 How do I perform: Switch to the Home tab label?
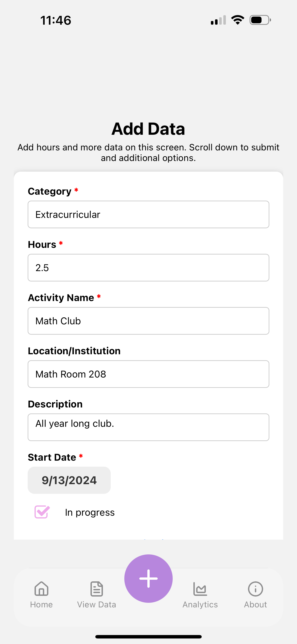click(41, 605)
